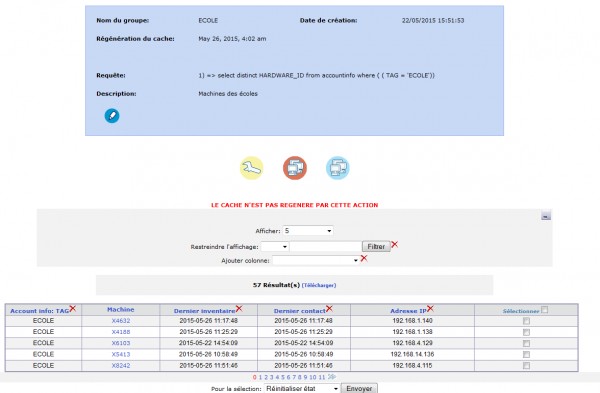Click IP address 192.168.14.136 cell
The height and width of the screenshot is (393, 600).
(412, 354)
